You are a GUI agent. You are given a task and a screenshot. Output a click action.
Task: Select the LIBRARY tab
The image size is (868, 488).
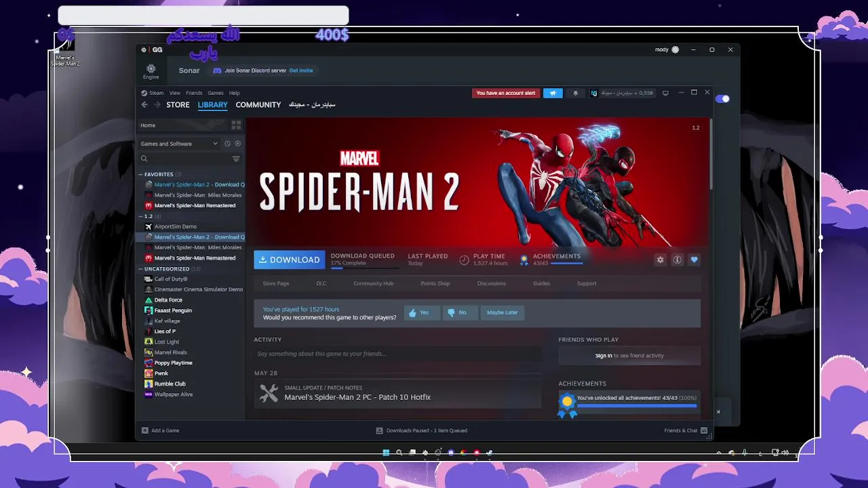213,105
